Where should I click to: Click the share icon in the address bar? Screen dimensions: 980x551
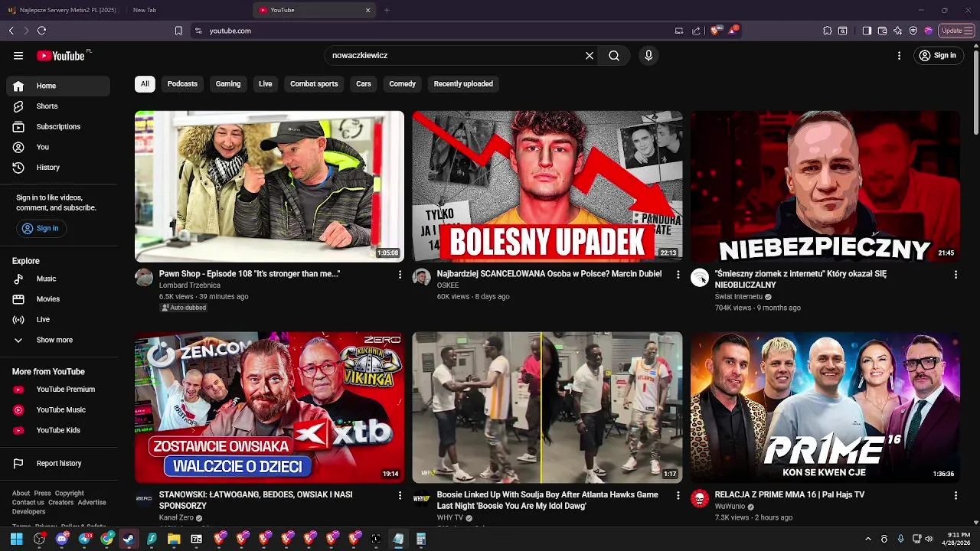(696, 31)
